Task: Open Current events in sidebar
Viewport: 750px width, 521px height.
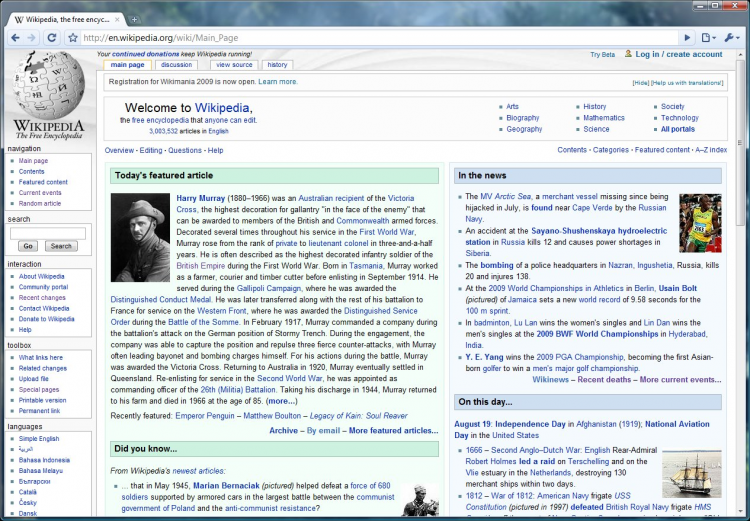Action: pyautogui.click(x=40, y=193)
